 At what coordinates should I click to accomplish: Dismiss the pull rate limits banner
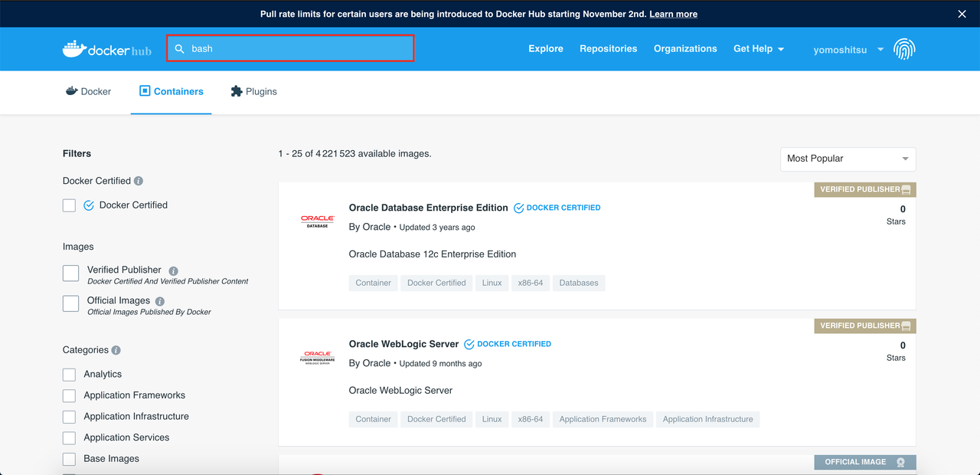[962, 14]
